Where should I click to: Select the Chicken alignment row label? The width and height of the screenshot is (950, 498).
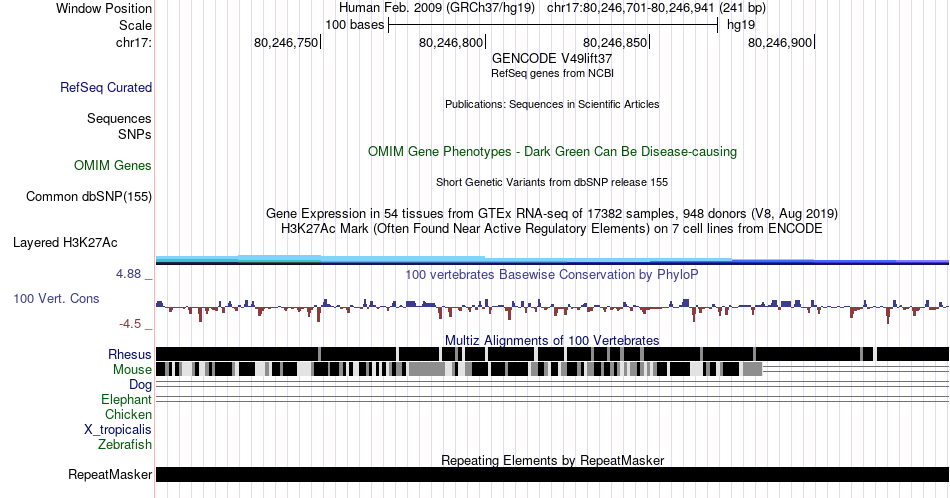[x=128, y=414]
